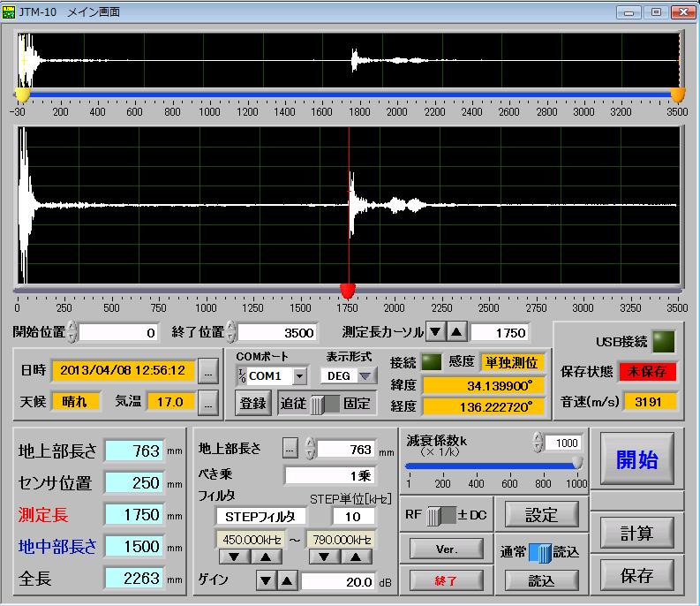The image size is (700, 606).
Task: Click the 全長 2263 value
Action: [x=135, y=579]
